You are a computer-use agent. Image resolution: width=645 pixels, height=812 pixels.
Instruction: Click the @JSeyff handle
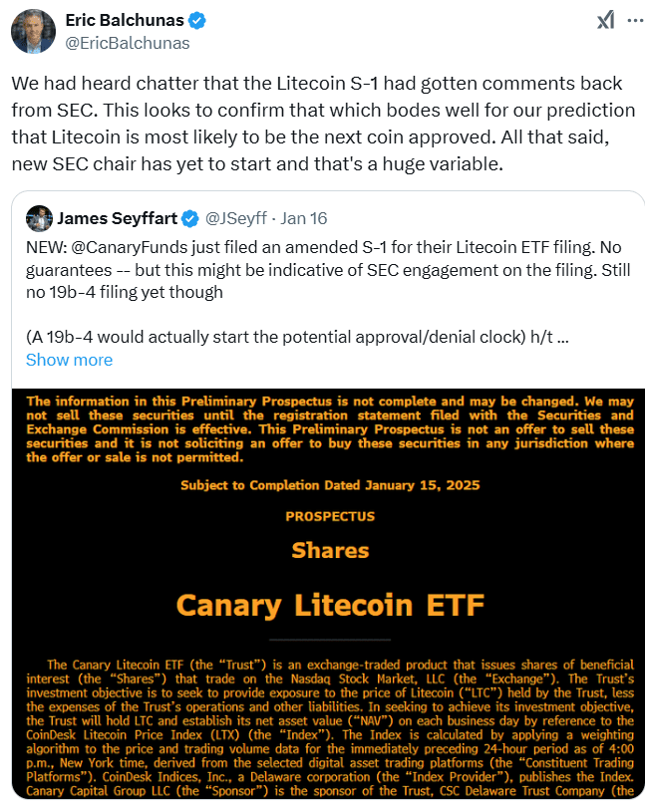coord(237,218)
